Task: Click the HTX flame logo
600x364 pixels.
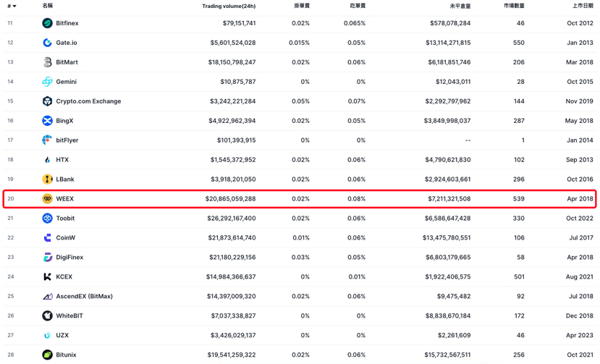Action: pos(47,160)
